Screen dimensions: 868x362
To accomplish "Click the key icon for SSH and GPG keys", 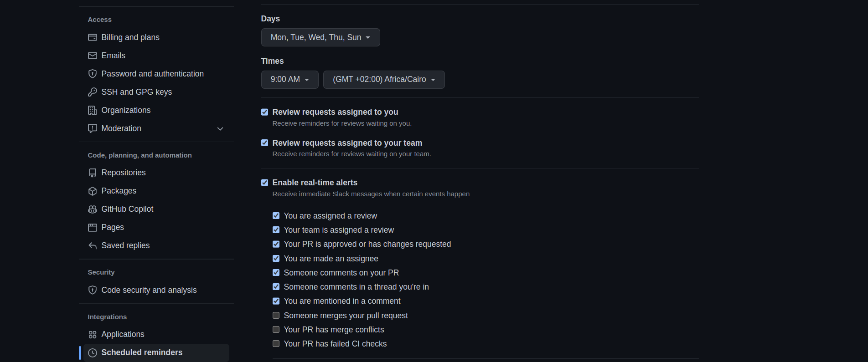I will coord(93,92).
